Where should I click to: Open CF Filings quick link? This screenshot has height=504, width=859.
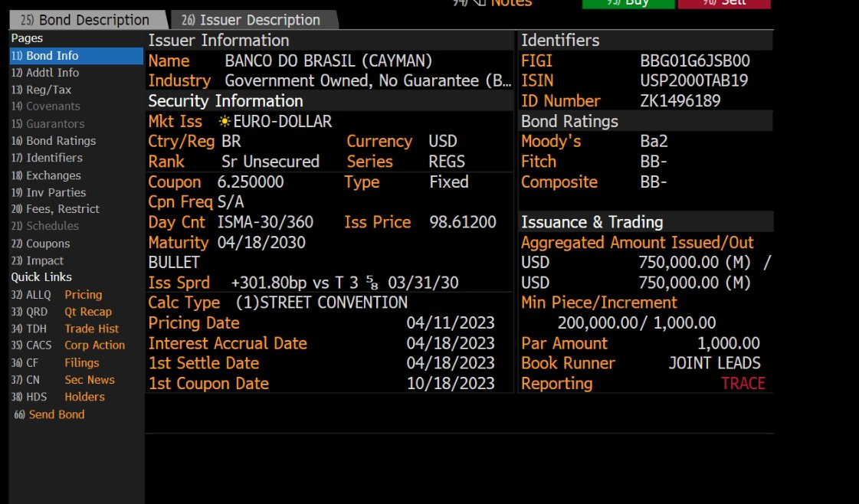coord(55,362)
